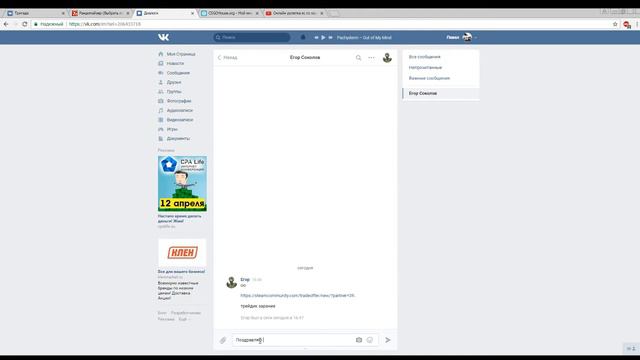Click the КЛЁН advertisement image

pyautogui.click(x=182, y=253)
